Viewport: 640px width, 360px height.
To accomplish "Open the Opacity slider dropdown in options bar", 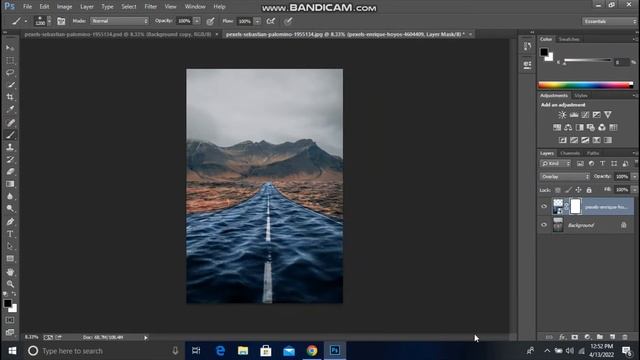I will tap(197, 21).
